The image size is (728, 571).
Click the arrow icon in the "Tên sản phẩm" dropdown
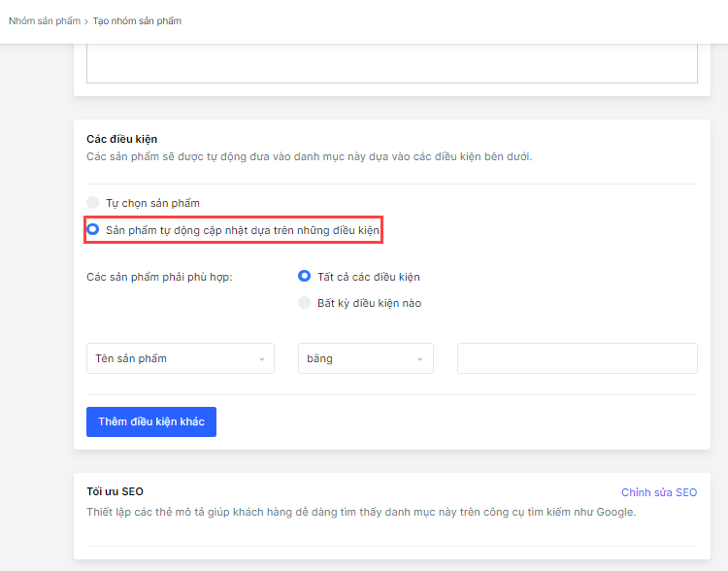261,359
